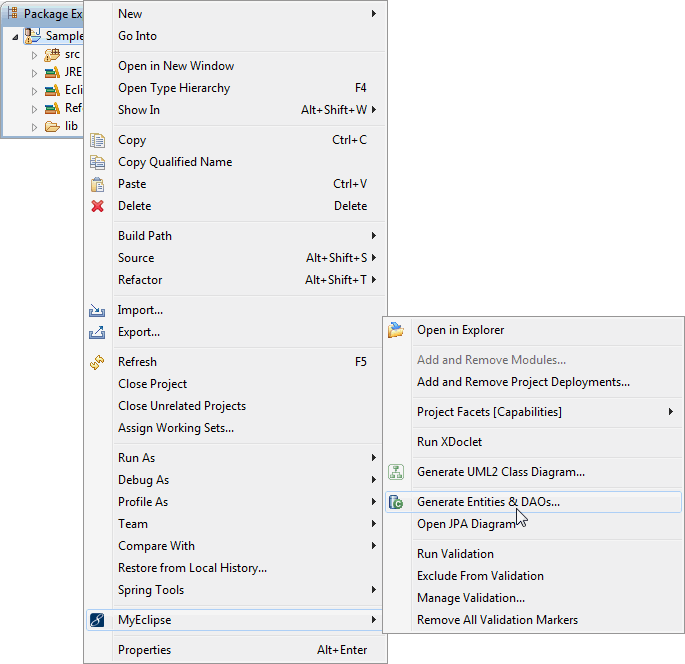This screenshot has width=685, height=664.
Task: Open project Properties entry
Action: click(x=144, y=650)
